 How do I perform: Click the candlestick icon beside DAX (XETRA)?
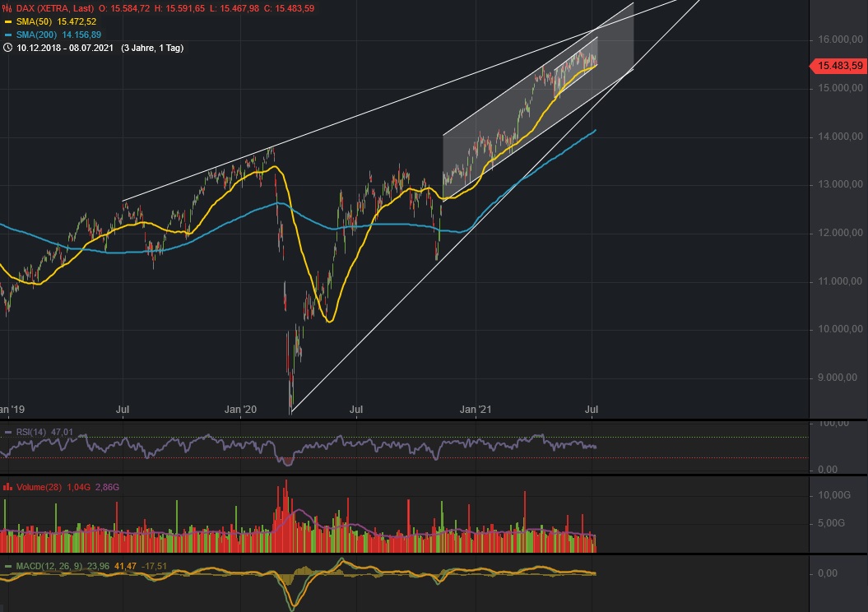coord(7,9)
